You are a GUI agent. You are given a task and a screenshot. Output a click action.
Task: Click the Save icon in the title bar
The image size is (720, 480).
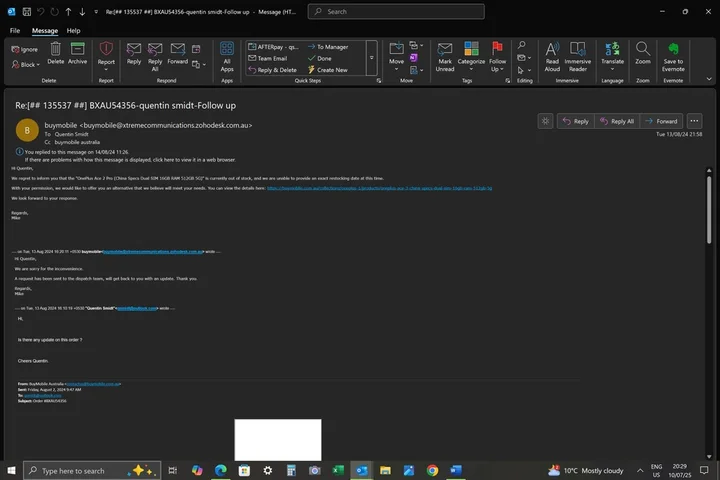[27, 12]
